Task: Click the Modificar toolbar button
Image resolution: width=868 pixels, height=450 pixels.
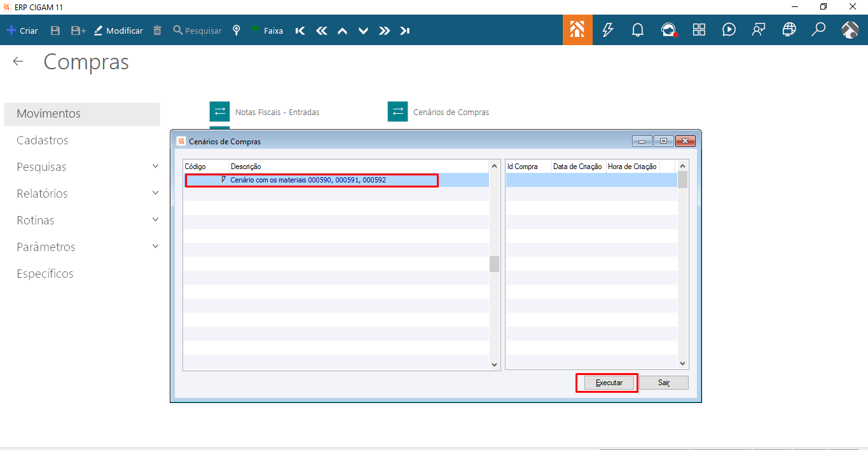Action: (x=119, y=31)
